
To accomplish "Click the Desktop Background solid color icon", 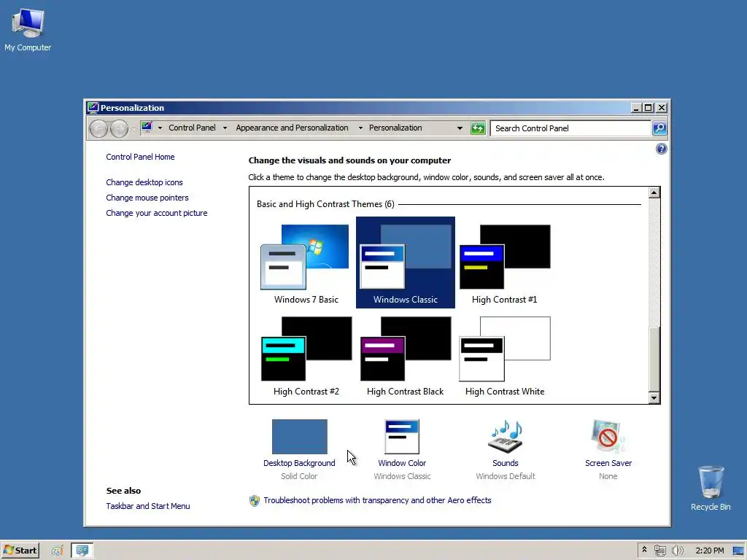I will tap(300, 437).
